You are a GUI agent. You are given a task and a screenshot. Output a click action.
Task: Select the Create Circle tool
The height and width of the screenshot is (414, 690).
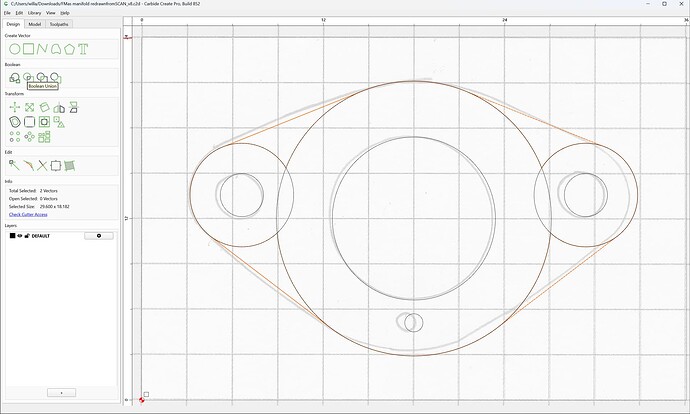click(x=15, y=49)
